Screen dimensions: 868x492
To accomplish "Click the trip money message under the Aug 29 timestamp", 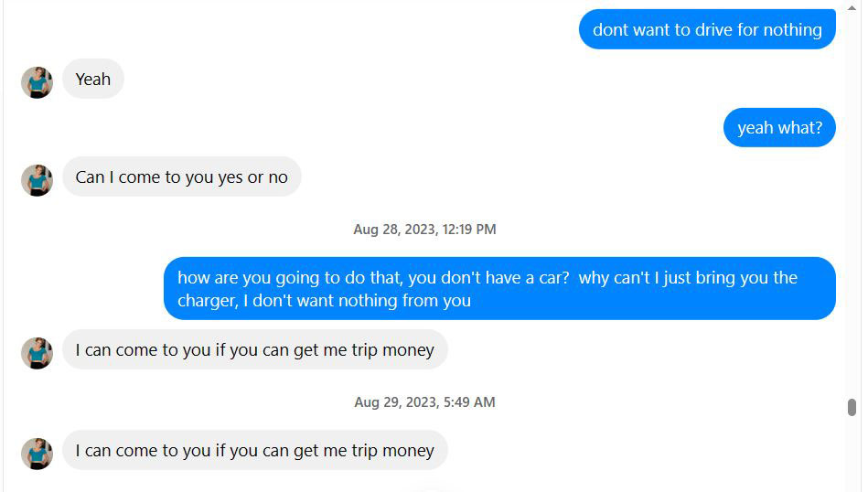I will click(x=254, y=451).
